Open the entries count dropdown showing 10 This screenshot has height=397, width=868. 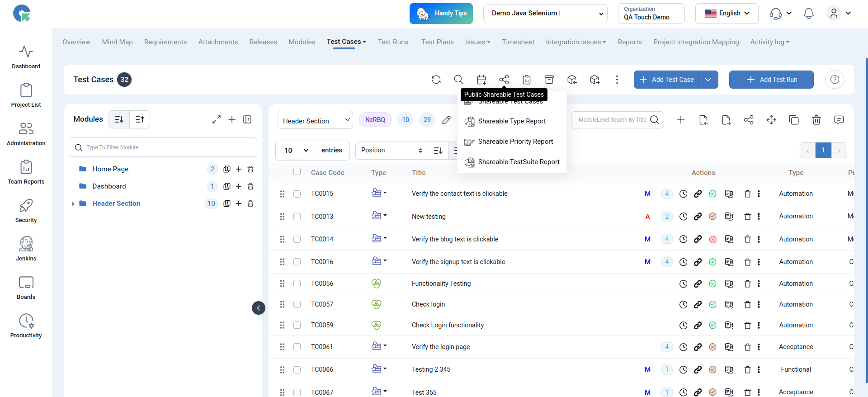(x=296, y=151)
